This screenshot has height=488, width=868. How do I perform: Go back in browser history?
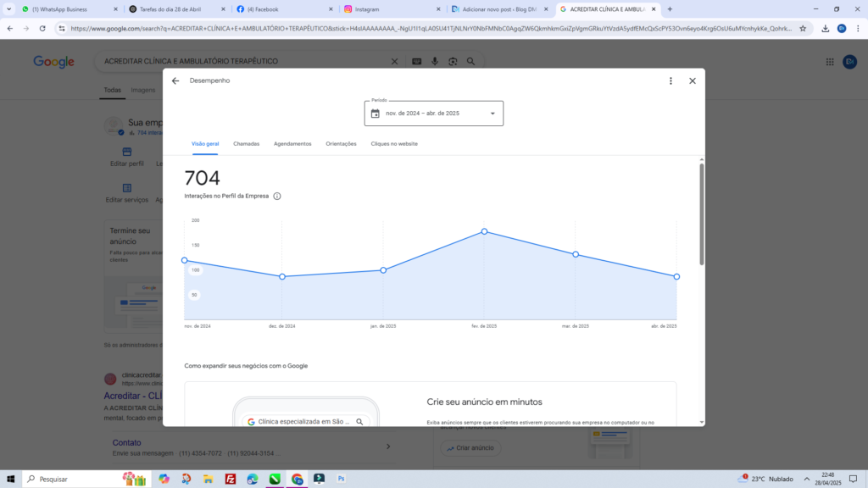tap(10, 29)
